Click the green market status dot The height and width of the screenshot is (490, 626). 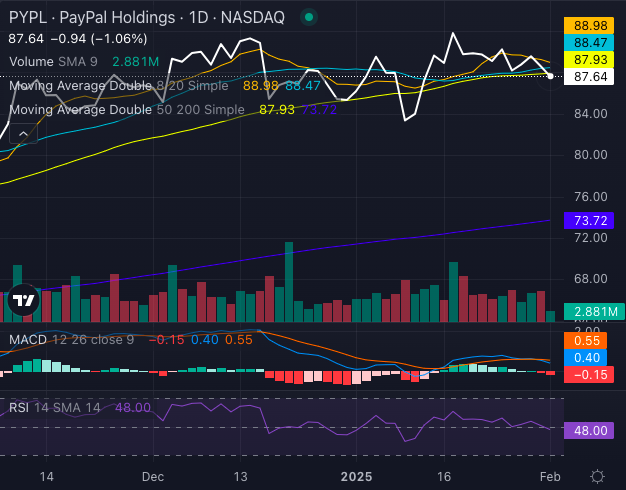(309, 18)
